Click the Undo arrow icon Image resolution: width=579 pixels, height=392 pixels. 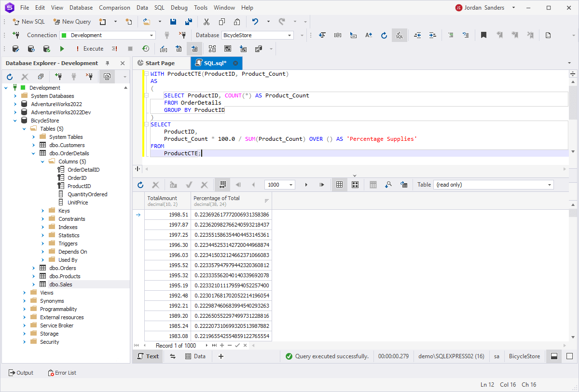(x=255, y=22)
